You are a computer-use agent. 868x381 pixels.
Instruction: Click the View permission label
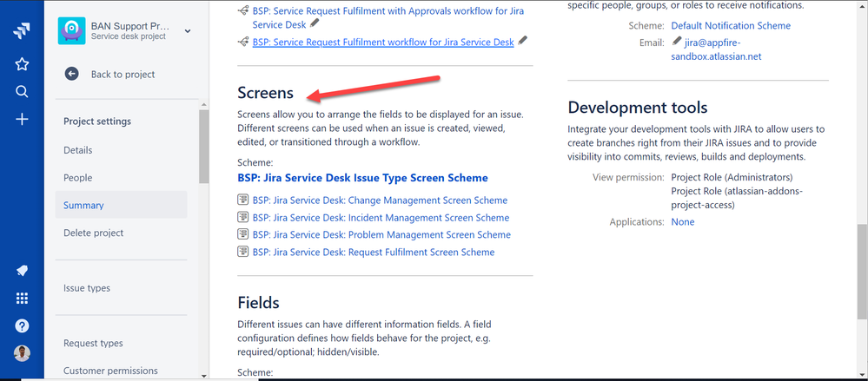coord(628,178)
